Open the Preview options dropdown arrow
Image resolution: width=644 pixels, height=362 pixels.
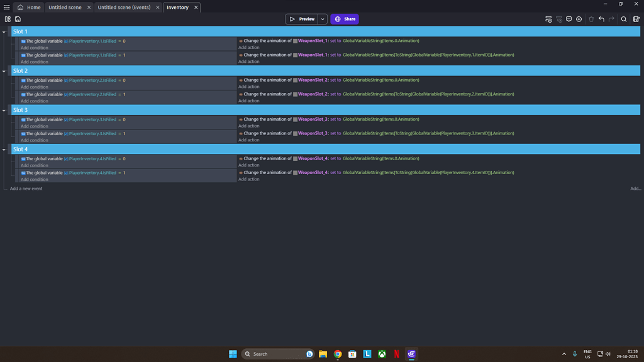(x=323, y=19)
